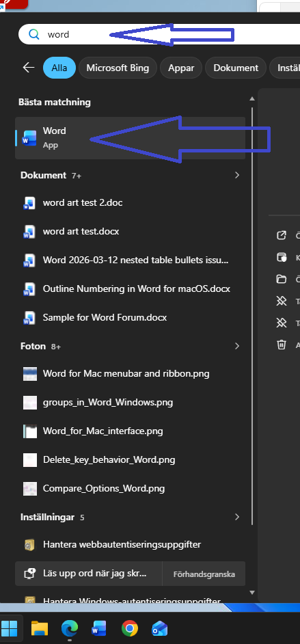
Task: Switch to the Microsoft Bing filter
Action: tap(118, 68)
